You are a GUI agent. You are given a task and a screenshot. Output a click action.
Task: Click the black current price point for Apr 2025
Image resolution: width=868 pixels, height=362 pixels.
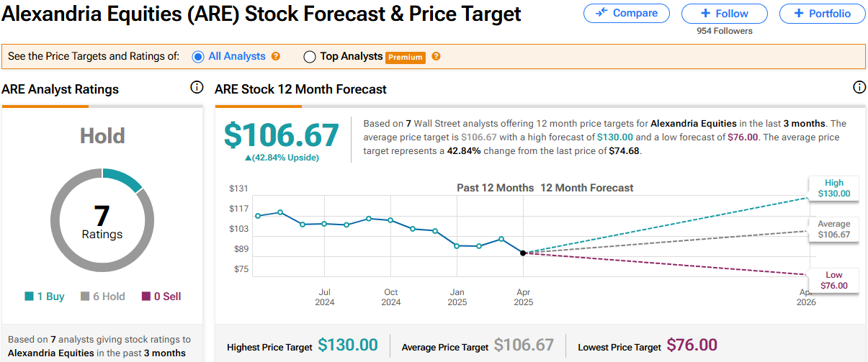point(523,253)
